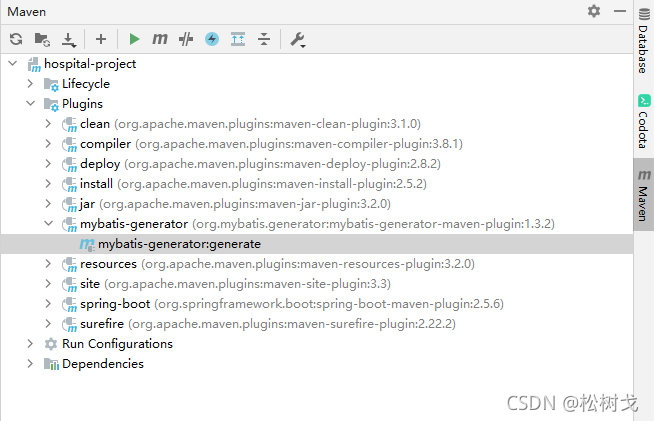The width and height of the screenshot is (654, 421).
Task: Toggle skip tests mode icon
Action: click(x=212, y=39)
